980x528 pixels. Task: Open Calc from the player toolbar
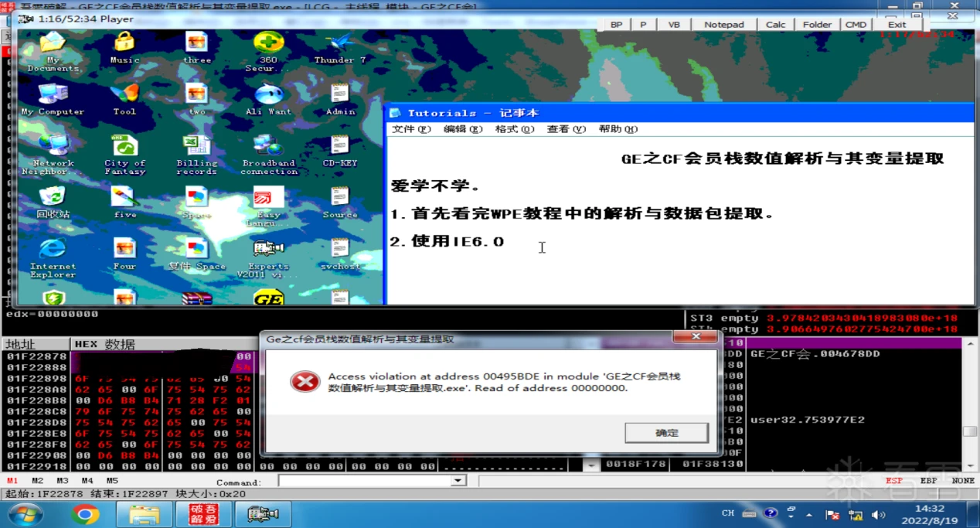pos(776,25)
